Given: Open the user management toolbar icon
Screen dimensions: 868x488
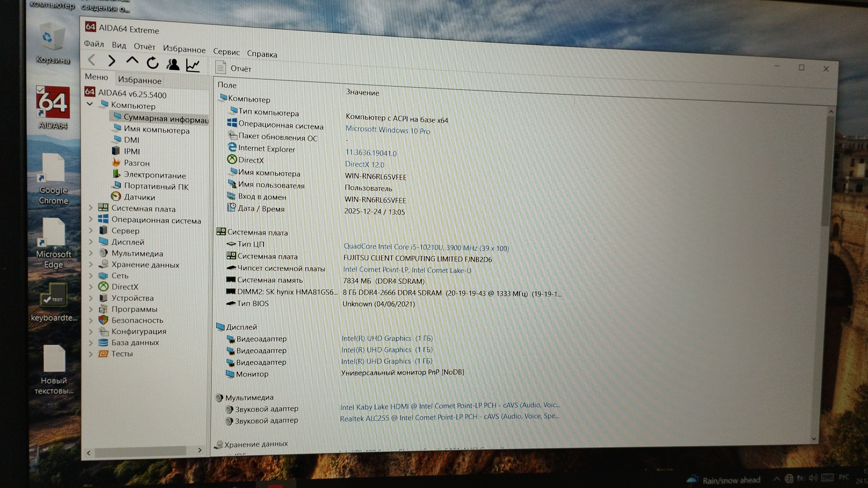Looking at the screenshot, I should (173, 65).
